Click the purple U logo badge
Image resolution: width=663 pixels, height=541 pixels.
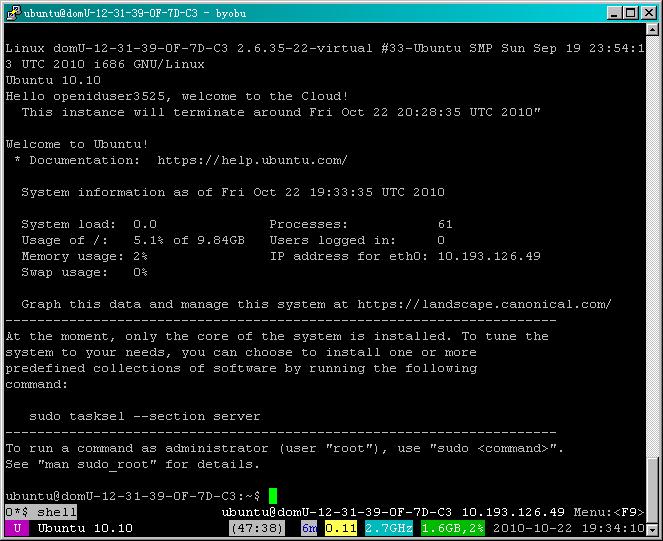(17, 528)
